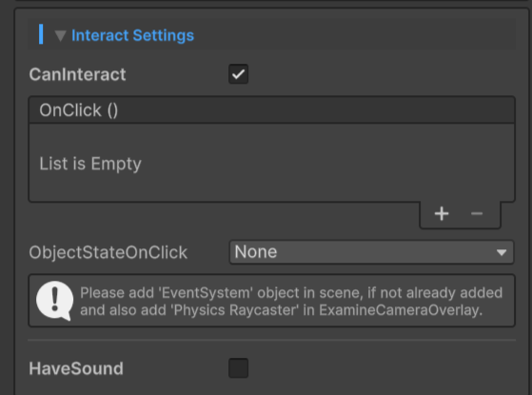Viewport: 532px width, 395px height.
Task: Uncheck the CanInteract checkbox
Action: point(239,74)
